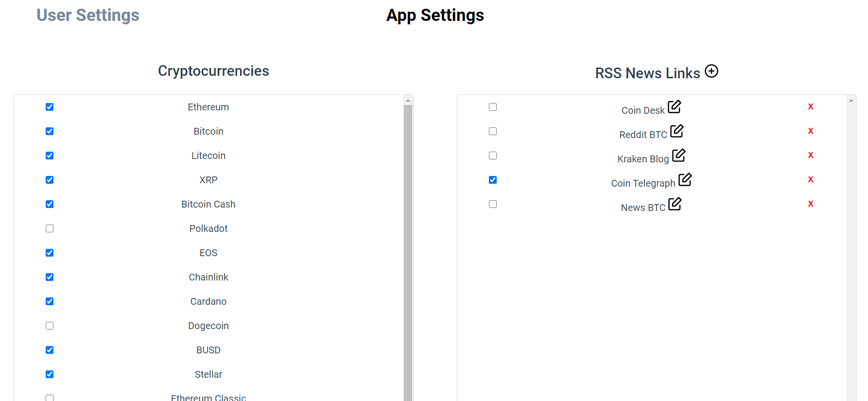Enable the Reddit BTC RSS checkbox
This screenshot has height=401, width=868.
[493, 131]
